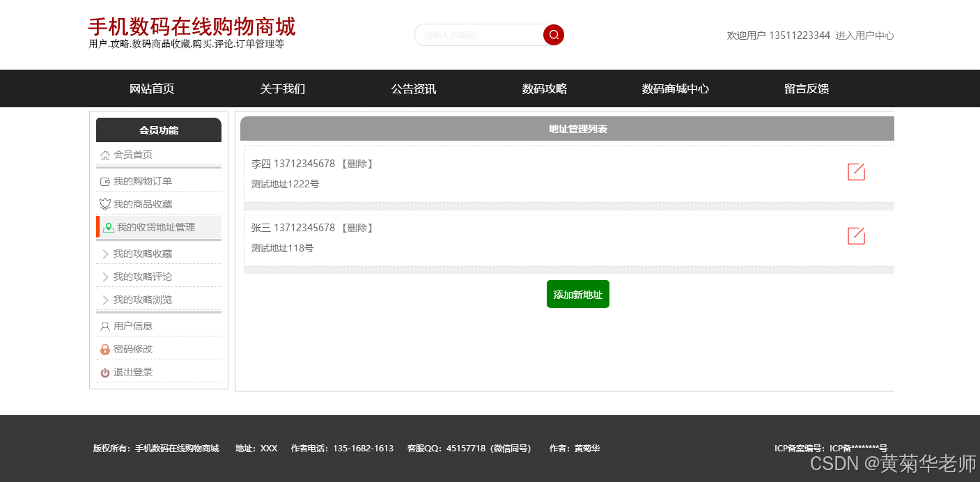Screen dimensions: 980x482
Task: Open 我的商品收藏 in sidebar
Action: [143, 204]
